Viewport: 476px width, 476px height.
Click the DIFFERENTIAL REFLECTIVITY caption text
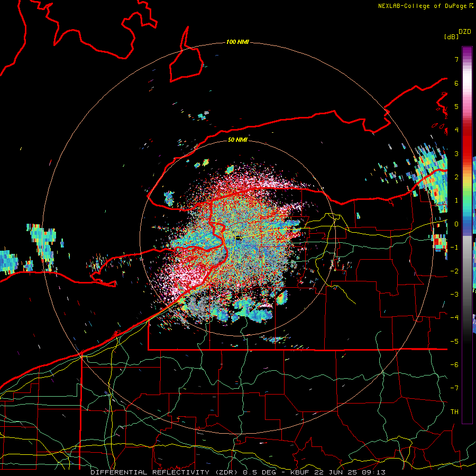point(150,472)
